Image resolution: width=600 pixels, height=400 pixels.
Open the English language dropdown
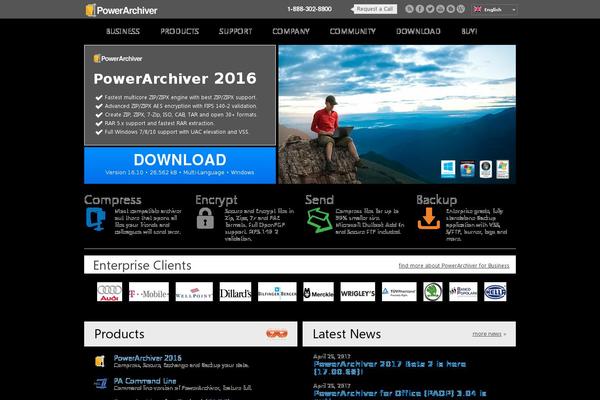[x=495, y=9]
